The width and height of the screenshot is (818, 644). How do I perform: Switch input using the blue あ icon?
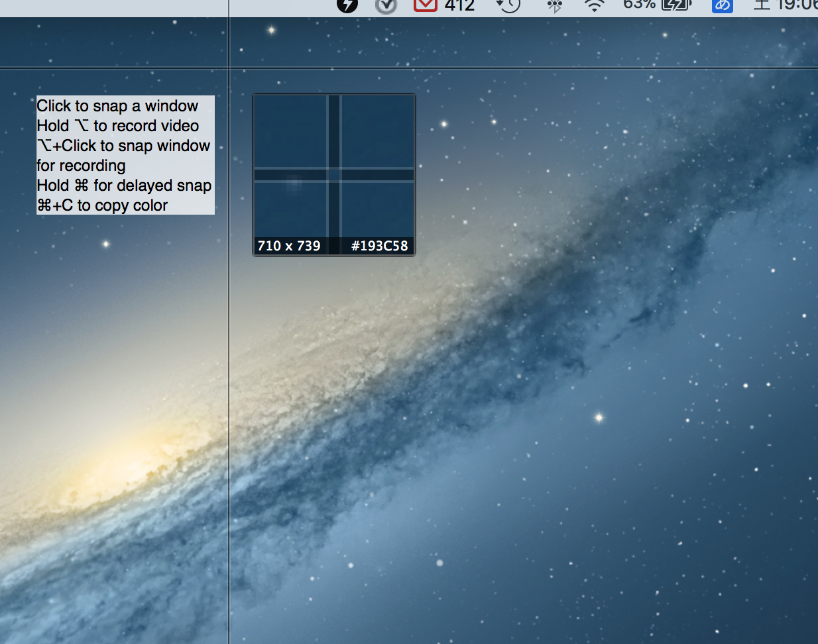click(x=722, y=5)
